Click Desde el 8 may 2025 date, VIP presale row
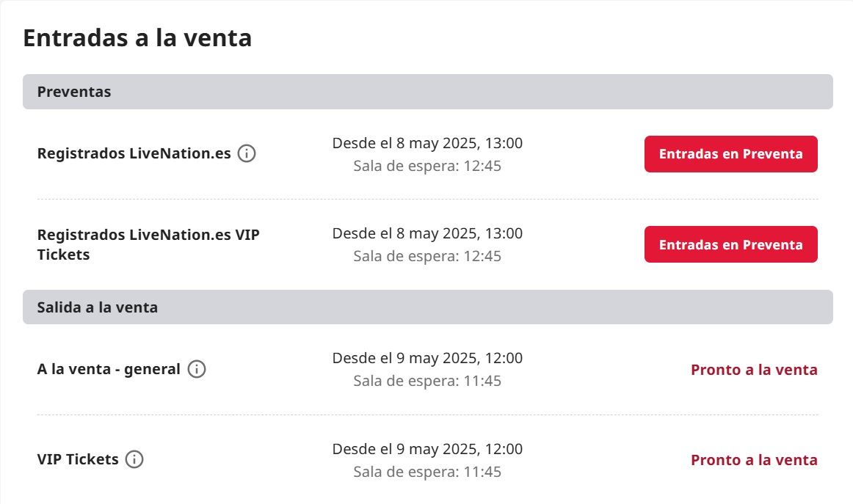This screenshot has width=853, height=504. [x=427, y=233]
